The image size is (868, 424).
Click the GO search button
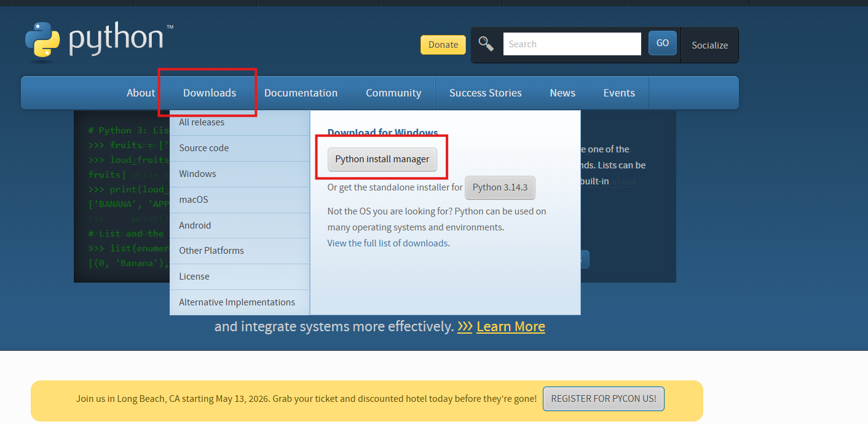coord(663,43)
